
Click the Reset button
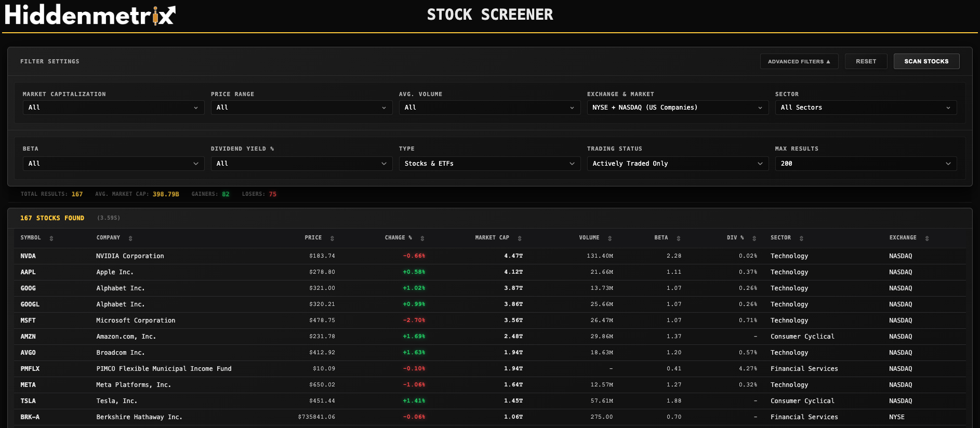pyautogui.click(x=866, y=61)
